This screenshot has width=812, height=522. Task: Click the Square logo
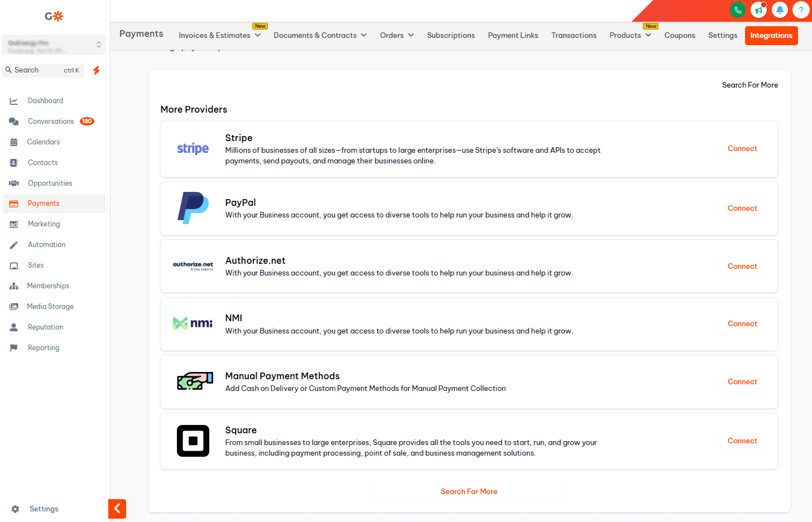[x=193, y=441]
